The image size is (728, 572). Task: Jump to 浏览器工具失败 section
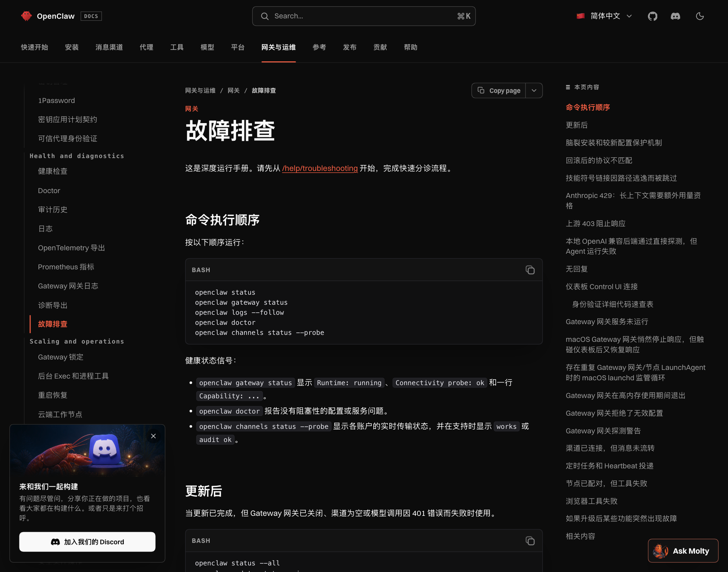point(591,501)
